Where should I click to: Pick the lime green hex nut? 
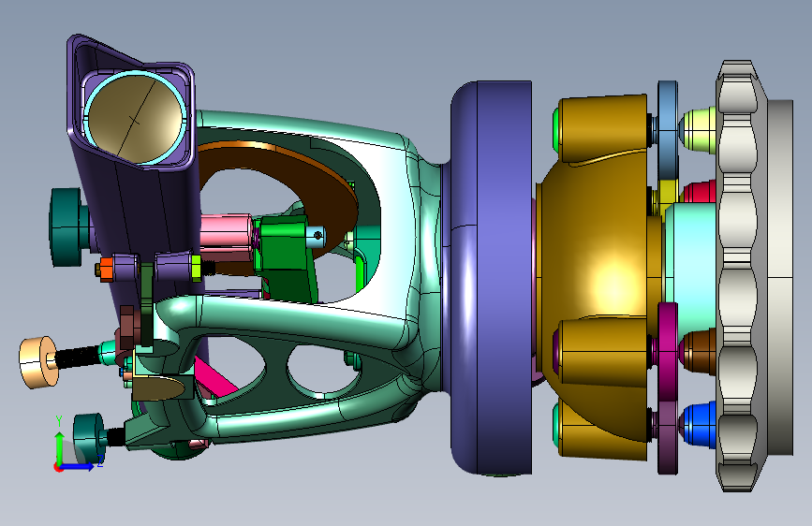(x=197, y=268)
